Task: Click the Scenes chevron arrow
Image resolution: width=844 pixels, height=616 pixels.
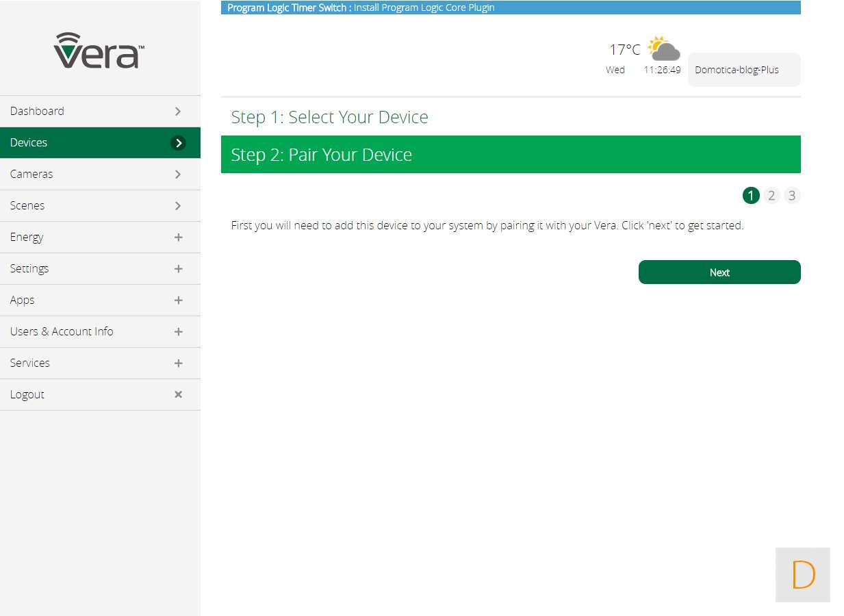Action: tap(178, 206)
